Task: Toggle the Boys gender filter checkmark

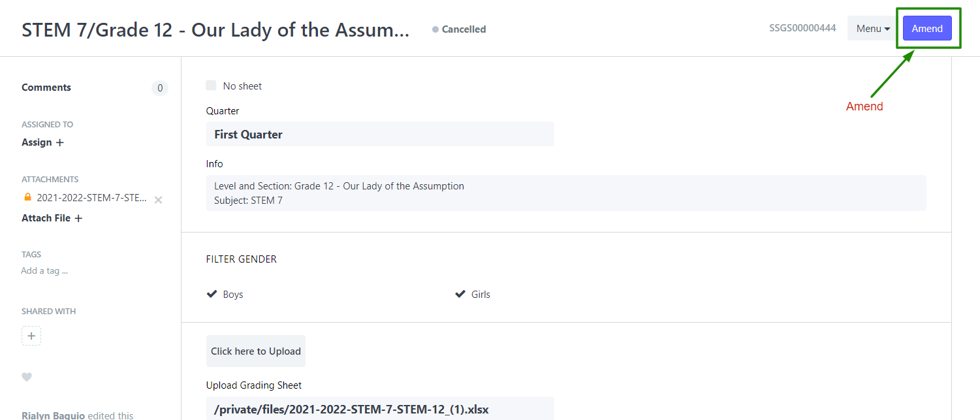Action: [212, 294]
